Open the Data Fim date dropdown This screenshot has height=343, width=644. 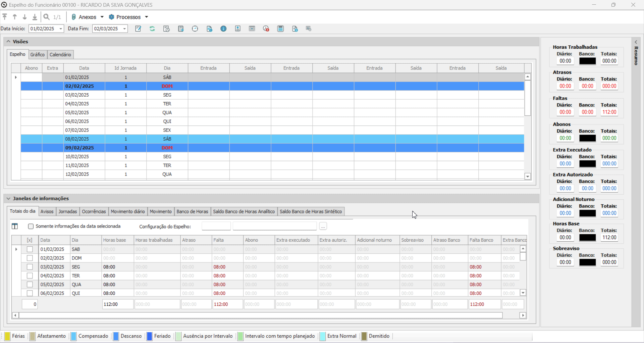click(x=124, y=29)
